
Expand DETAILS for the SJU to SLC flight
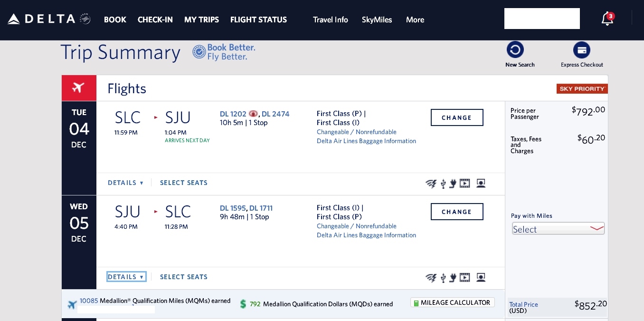125,277
